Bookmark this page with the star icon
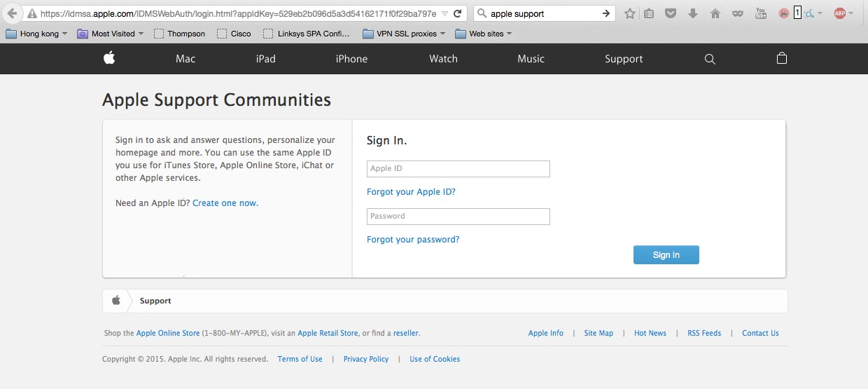 pos(630,13)
